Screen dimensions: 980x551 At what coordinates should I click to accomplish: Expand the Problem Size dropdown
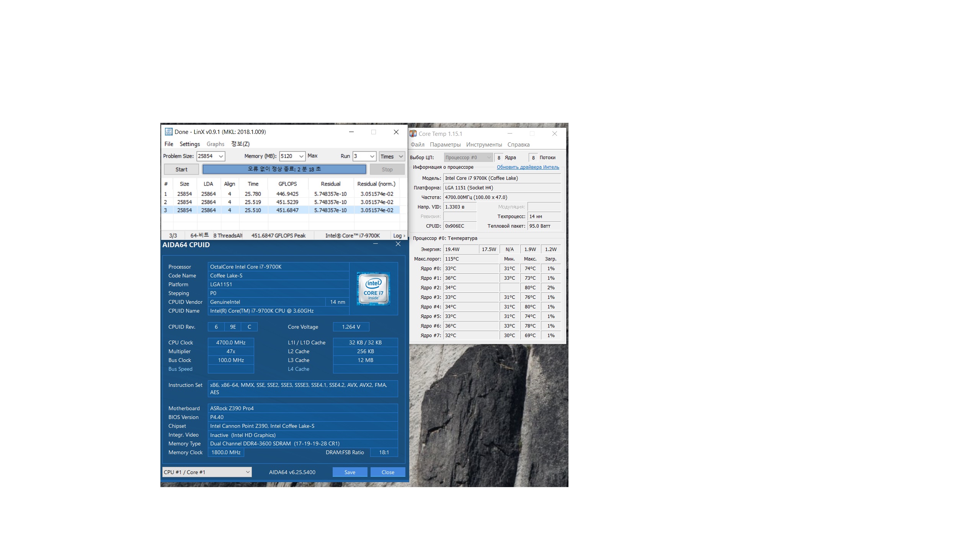pyautogui.click(x=221, y=156)
